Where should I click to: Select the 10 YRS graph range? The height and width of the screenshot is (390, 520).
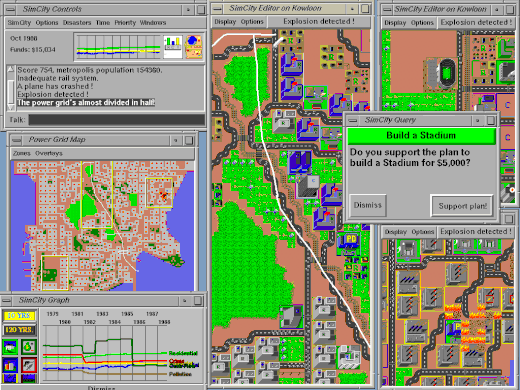pos(19,316)
